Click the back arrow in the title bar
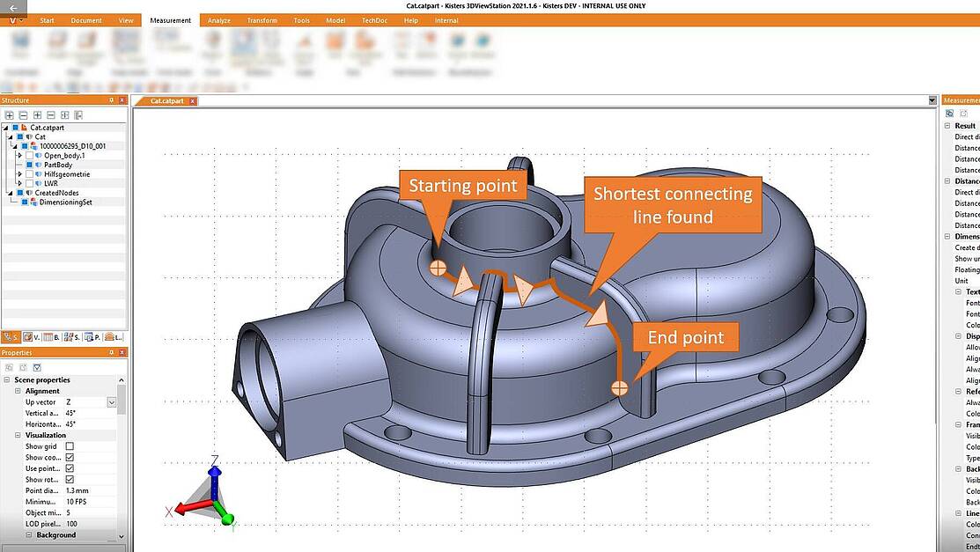This screenshot has width=980, height=552. click(x=12, y=7)
